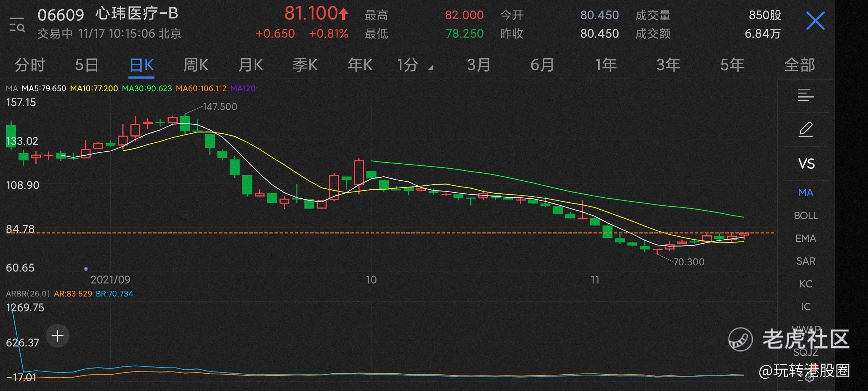Select the 全部 full range button

(x=799, y=66)
